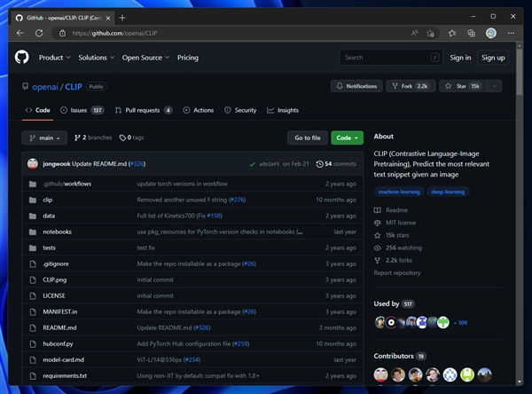Click the file icon beside LICENSE
The image size is (532, 394).
point(33,295)
